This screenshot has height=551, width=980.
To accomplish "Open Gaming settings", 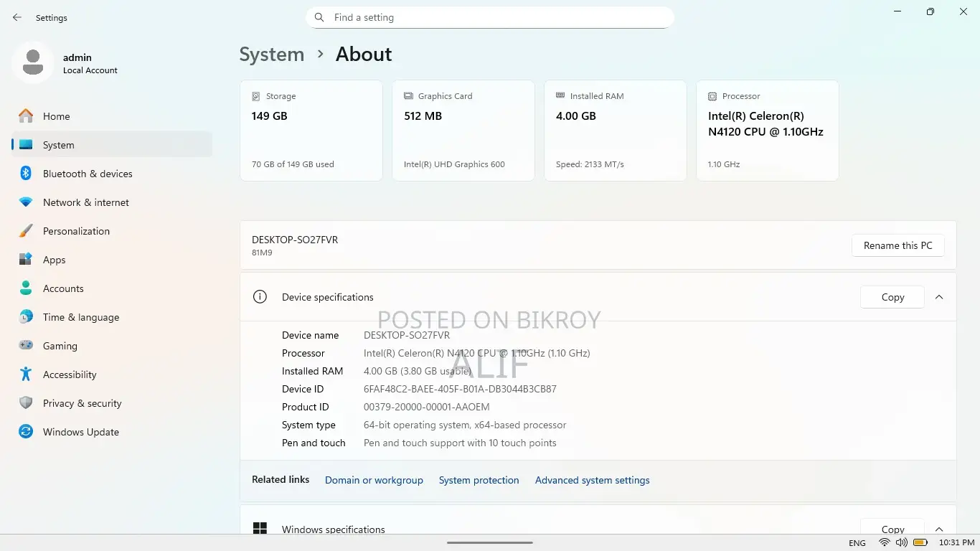I will [112, 346].
